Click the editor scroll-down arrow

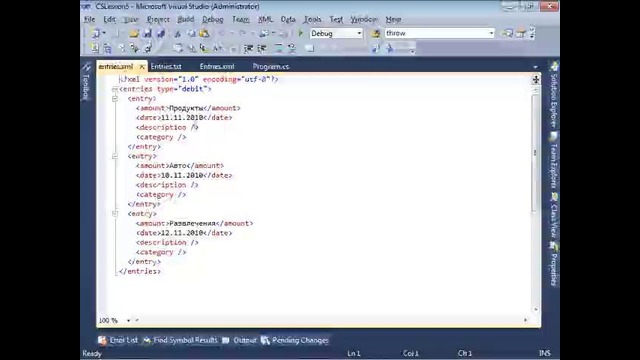tap(535, 309)
